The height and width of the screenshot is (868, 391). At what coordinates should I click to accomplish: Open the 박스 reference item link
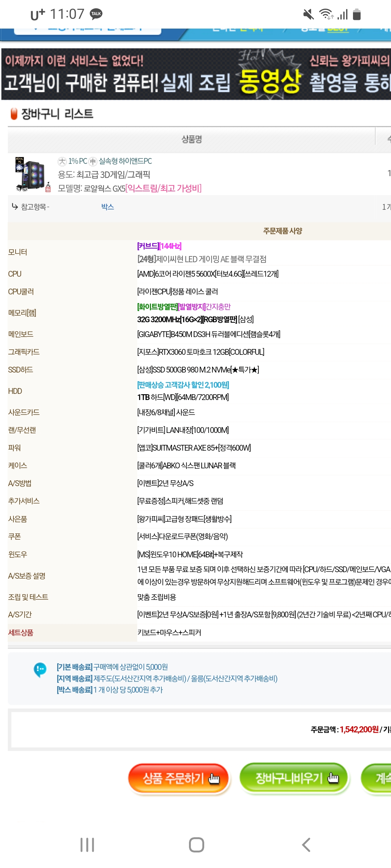pyautogui.click(x=108, y=207)
